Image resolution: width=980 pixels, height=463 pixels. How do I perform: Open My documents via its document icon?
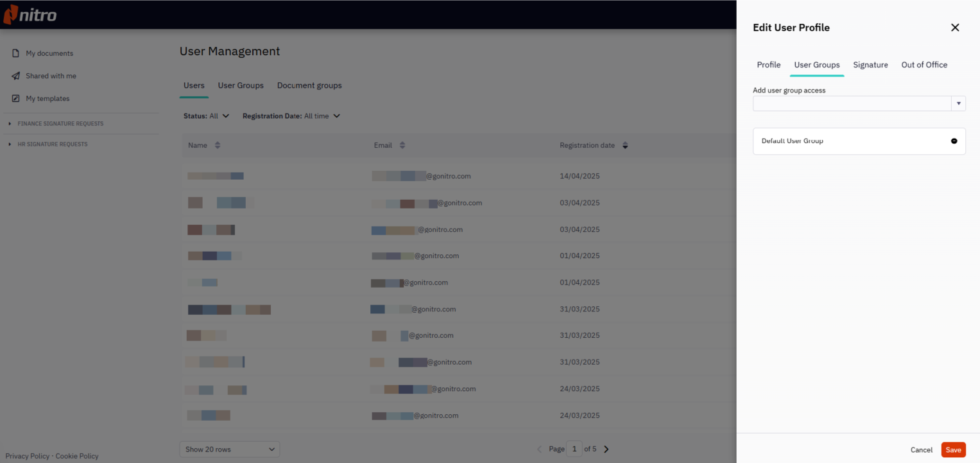pos(16,53)
